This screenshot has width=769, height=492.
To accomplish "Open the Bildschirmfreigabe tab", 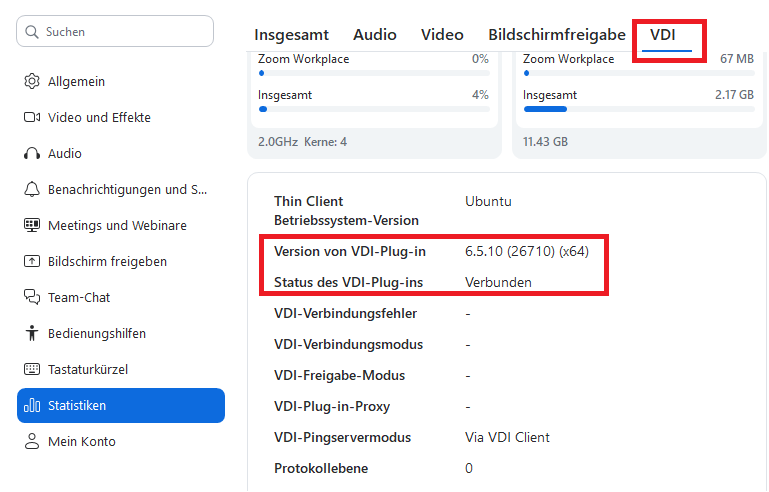I will pos(556,34).
